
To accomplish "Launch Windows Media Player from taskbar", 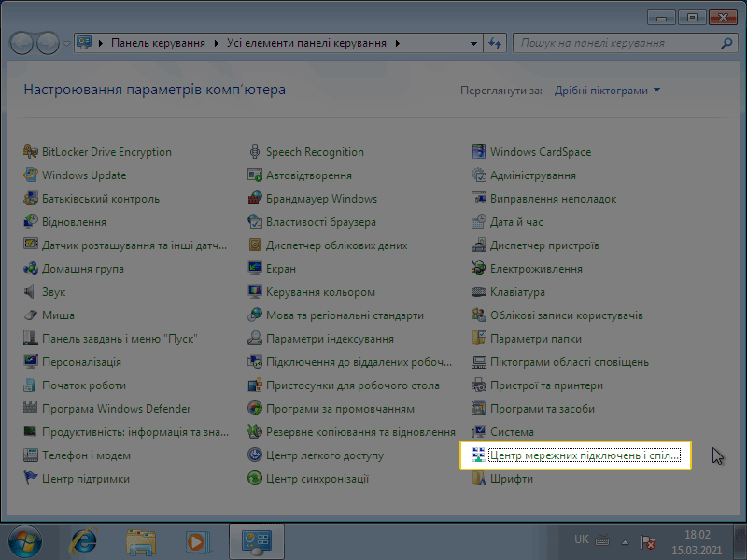I will pos(198,542).
